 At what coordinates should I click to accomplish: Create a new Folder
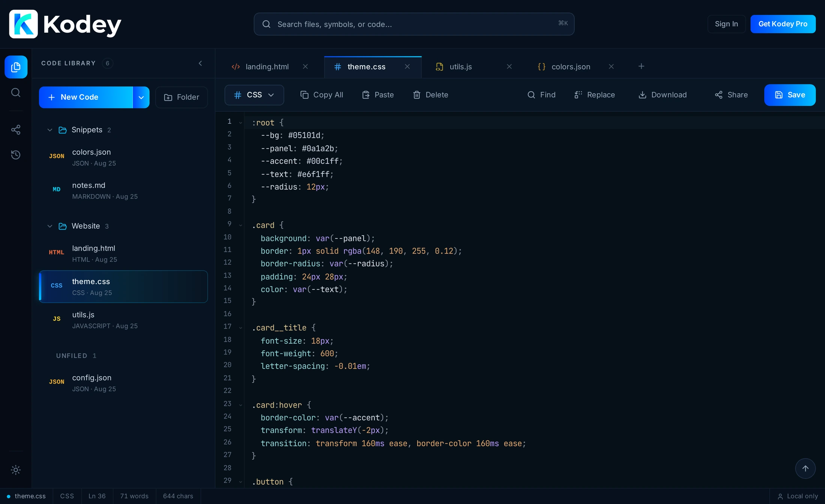pos(181,97)
